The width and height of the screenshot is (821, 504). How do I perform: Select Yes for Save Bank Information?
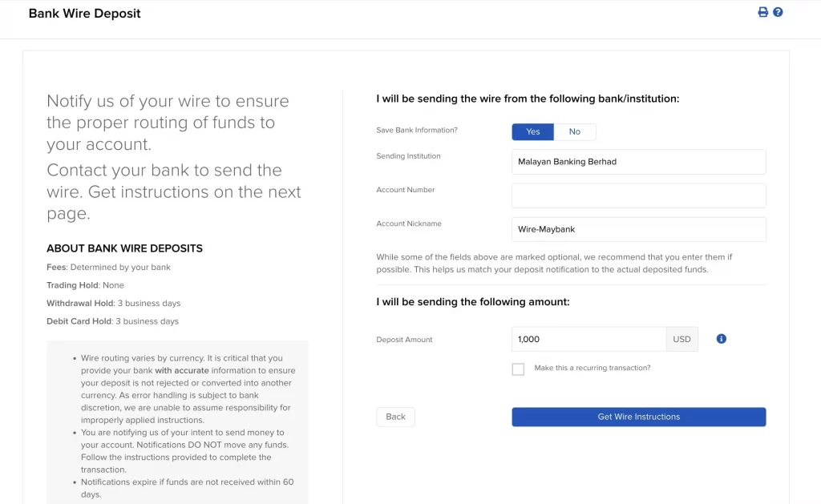(532, 131)
